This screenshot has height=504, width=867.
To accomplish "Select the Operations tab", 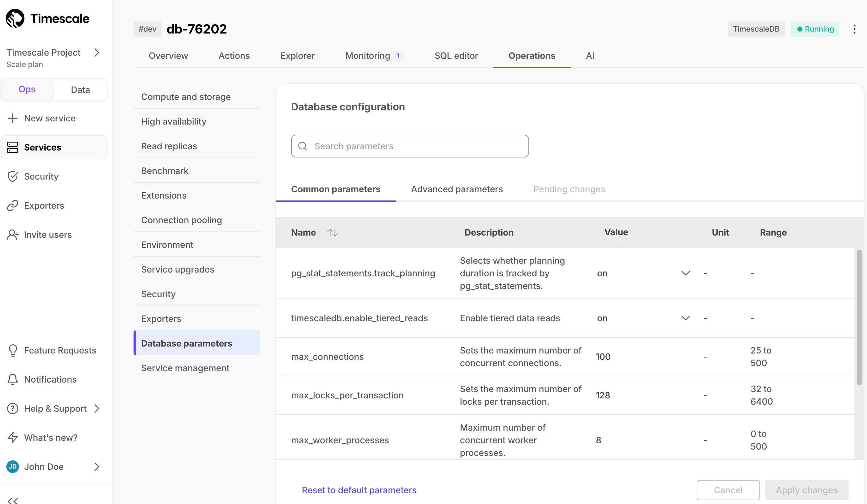I will tap(532, 56).
